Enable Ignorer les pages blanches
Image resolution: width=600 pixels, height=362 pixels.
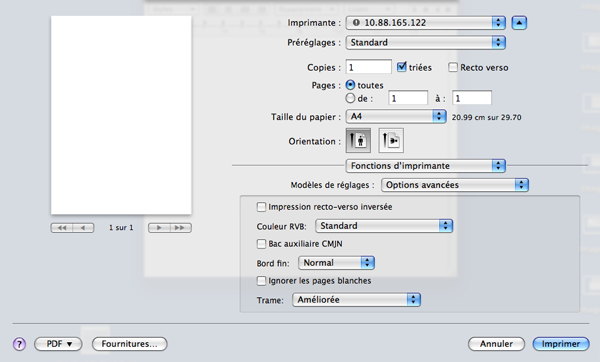261,281
